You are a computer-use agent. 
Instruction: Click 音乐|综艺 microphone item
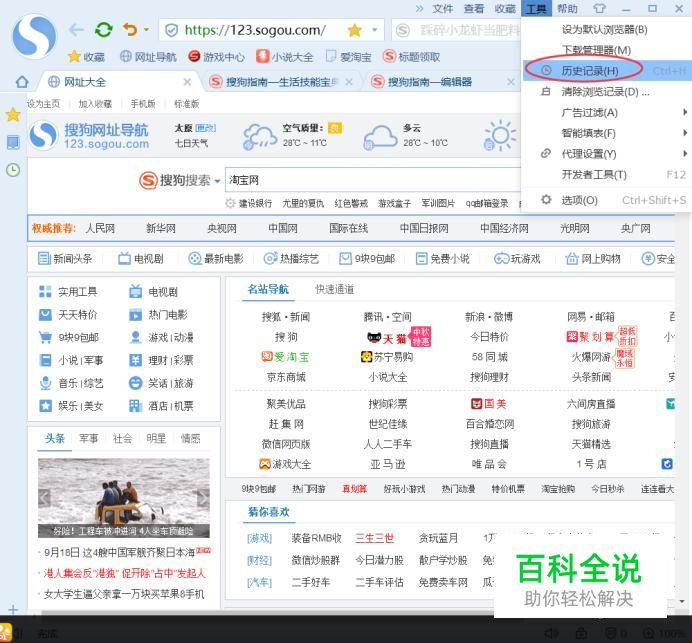click(x=71, y=383)
